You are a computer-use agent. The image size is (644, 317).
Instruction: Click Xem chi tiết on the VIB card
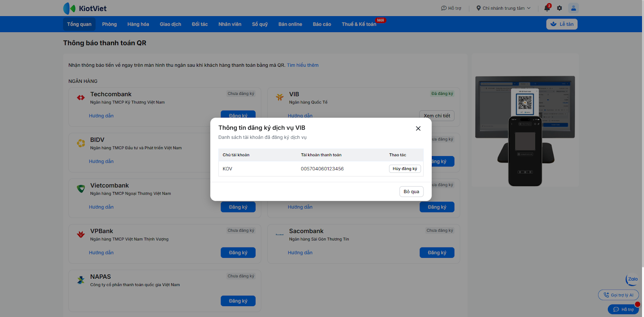437,116
